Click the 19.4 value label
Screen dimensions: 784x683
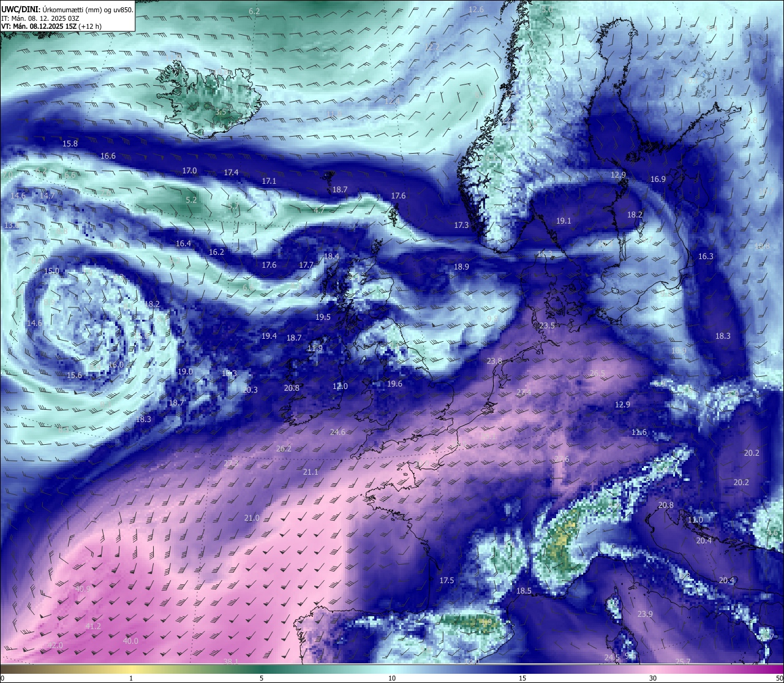click(x=269, y=336)
